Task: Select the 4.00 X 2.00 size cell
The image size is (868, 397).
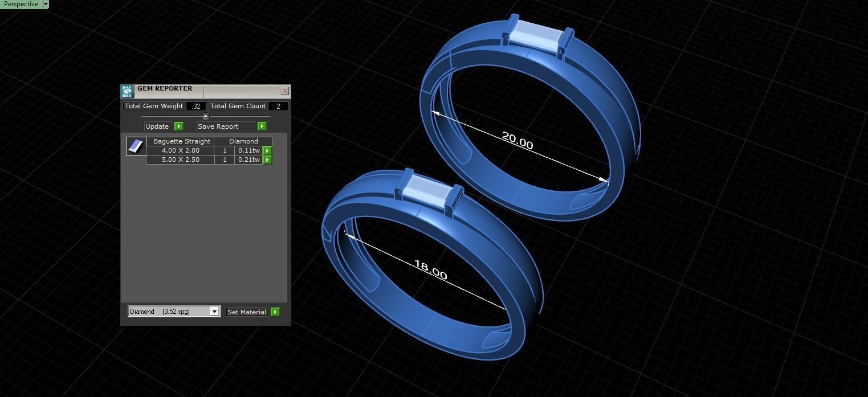Action: click(180, 151)
